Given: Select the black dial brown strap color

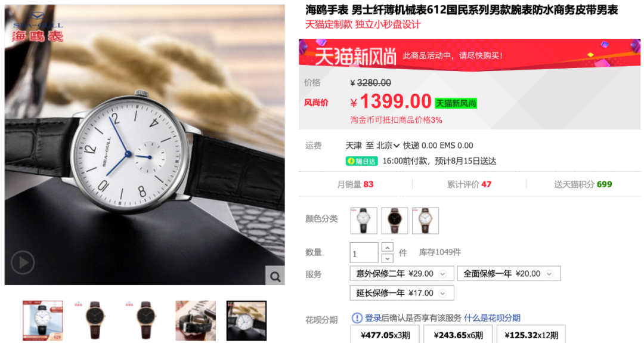Looking at the screenshot, I should tap(394, 221).
